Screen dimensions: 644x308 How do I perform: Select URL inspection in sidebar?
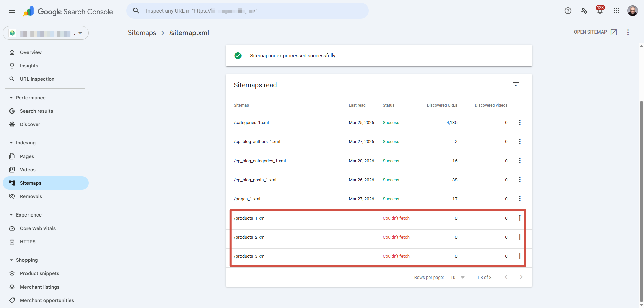click(x=37, y=79)
